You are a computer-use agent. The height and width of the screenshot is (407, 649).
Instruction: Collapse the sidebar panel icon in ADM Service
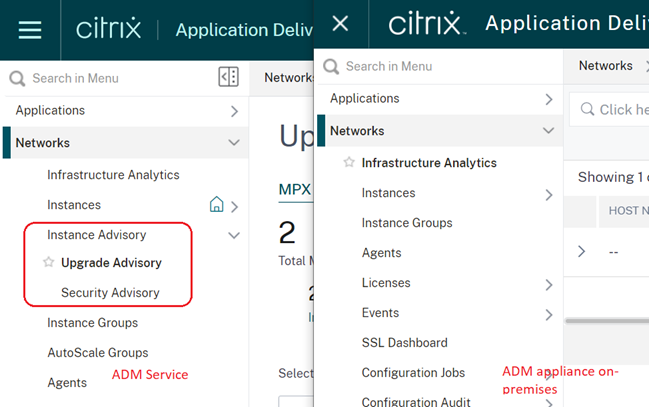228,77
